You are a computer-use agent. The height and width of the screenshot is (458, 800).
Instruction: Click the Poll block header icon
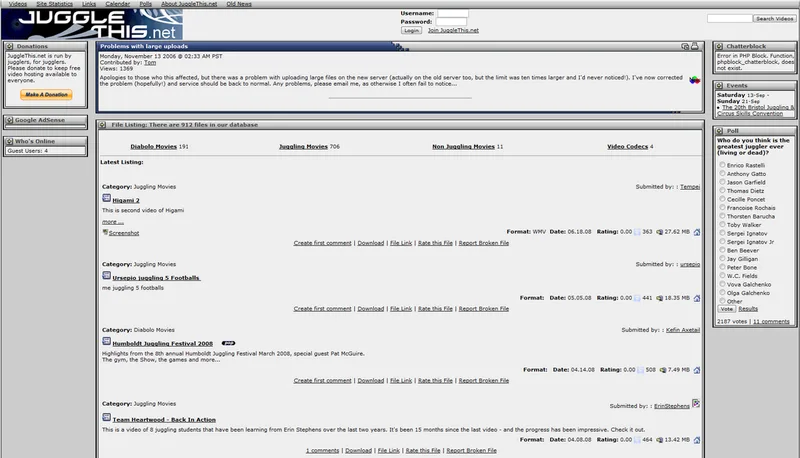(x=719, y=131)
